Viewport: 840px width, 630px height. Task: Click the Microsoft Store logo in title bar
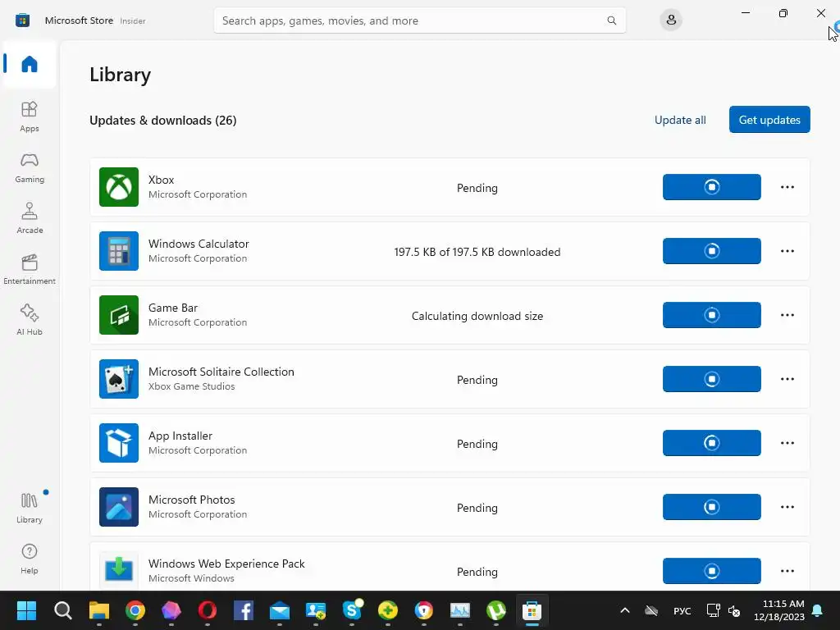22,21
